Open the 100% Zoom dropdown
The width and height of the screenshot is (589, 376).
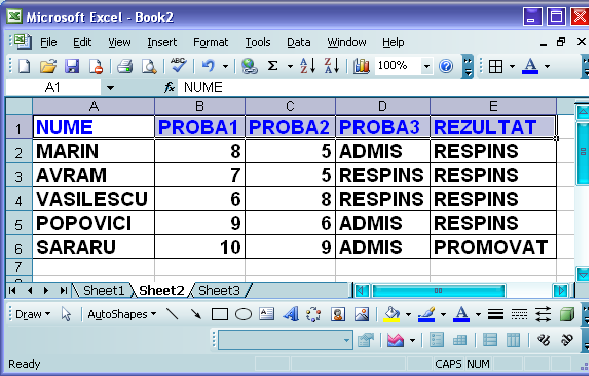coord(426,67)
